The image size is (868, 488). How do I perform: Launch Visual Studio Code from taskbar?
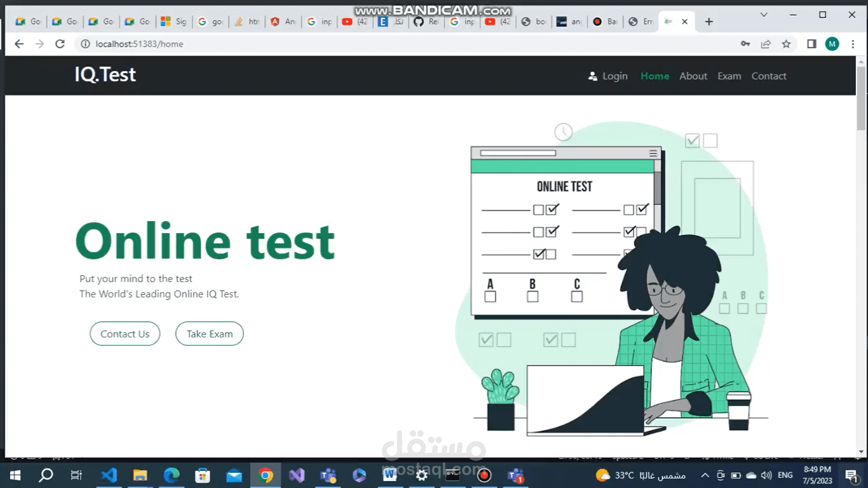pyautogui.click(x=109, y=475)
